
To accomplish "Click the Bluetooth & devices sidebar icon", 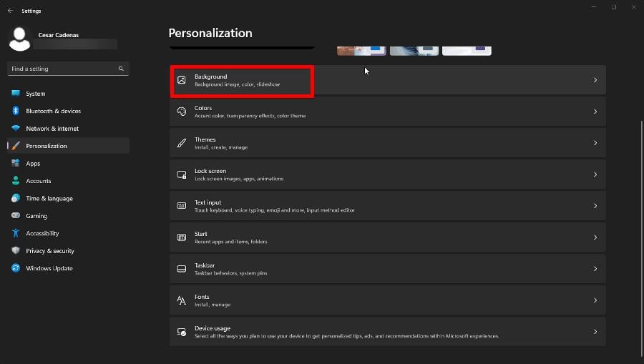I will pos(16,111).
